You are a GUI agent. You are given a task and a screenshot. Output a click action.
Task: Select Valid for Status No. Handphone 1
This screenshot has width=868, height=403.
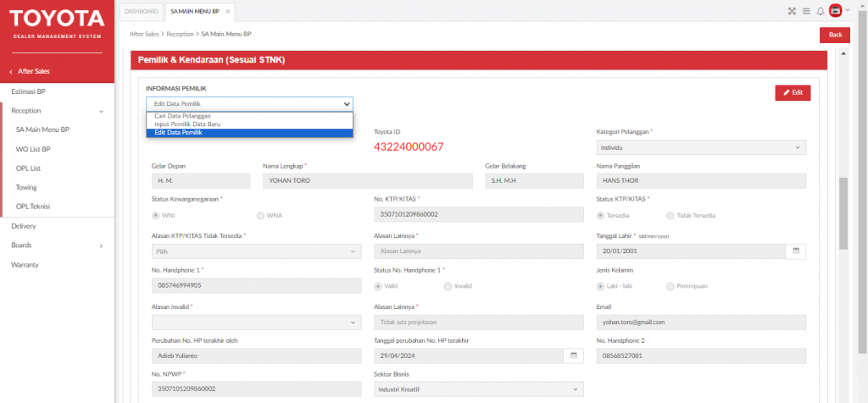click(x=378, y=286)
